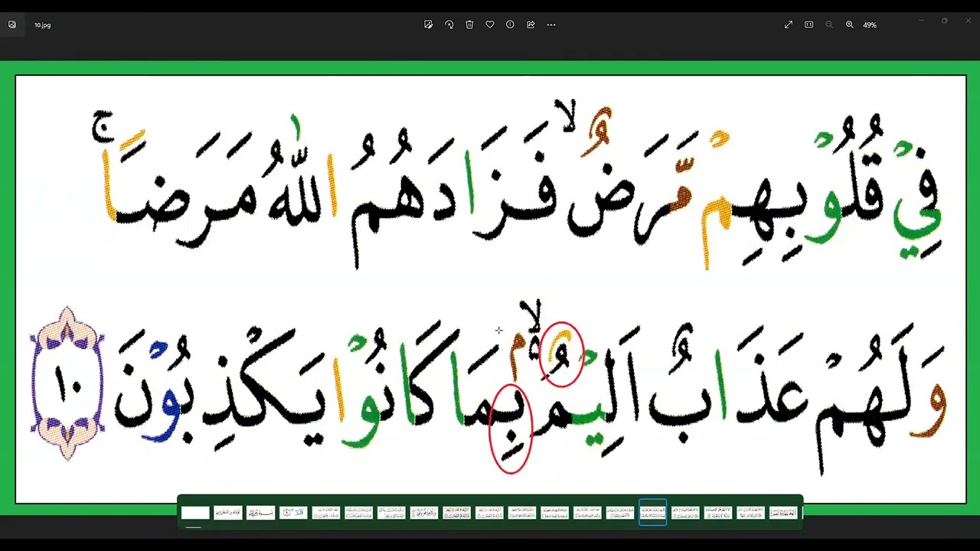The image size is (980, 551).
Task: Select the blank white thumbnail in filmstrip
Action: coord(195,513)
